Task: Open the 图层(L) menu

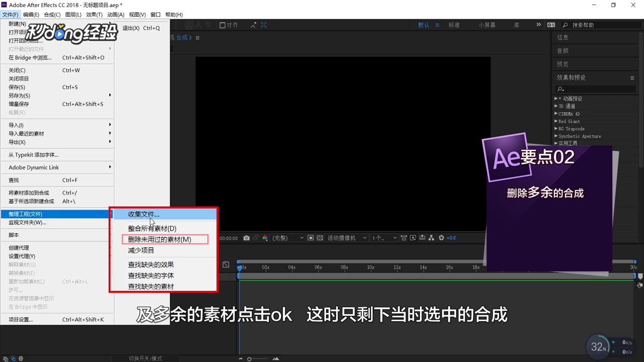Action: click(x=73, y=15)
